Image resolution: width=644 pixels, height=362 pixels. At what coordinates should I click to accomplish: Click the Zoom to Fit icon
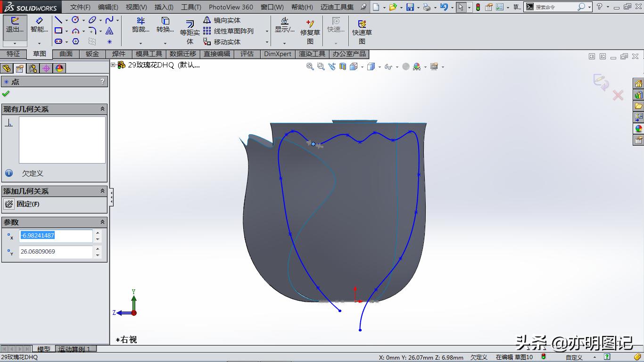[x=310, y=66]
